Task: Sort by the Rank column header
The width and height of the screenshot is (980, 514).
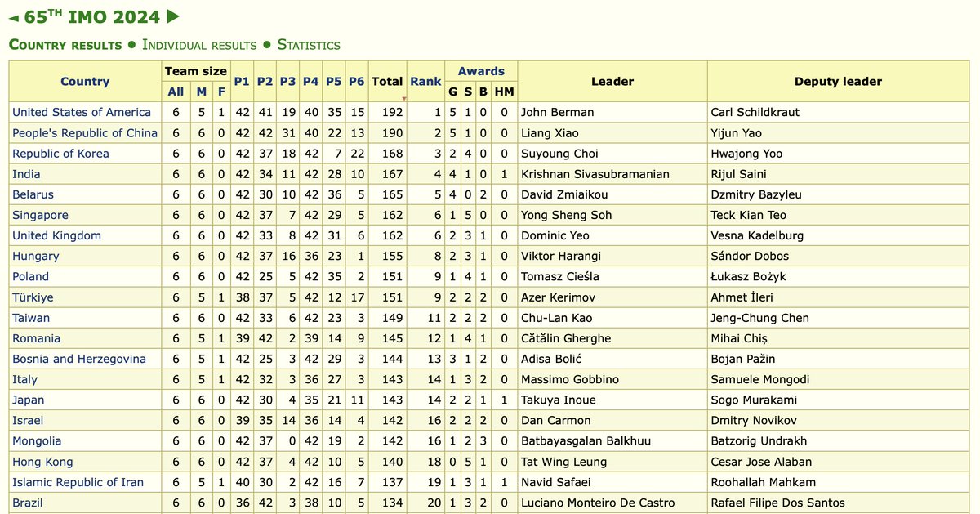Action: click(x=425, y=81)
